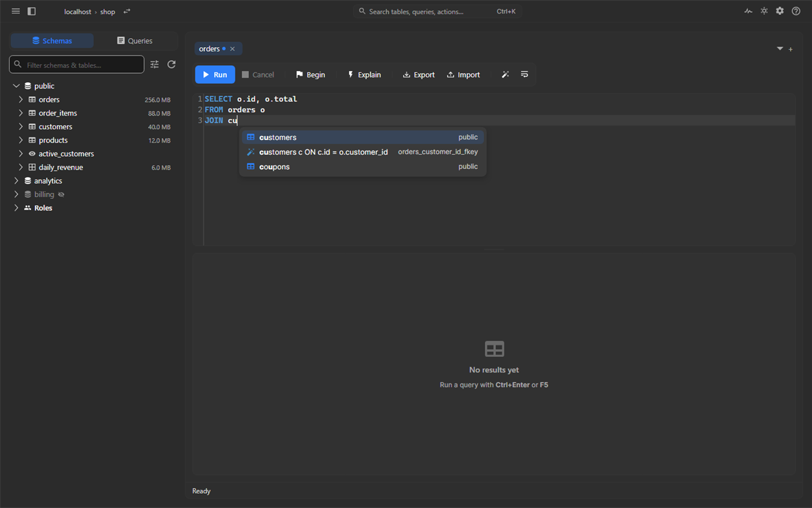Click the filter options sliders icon
The height and width of the screenshot is (508, 812).
coord(155,65)
